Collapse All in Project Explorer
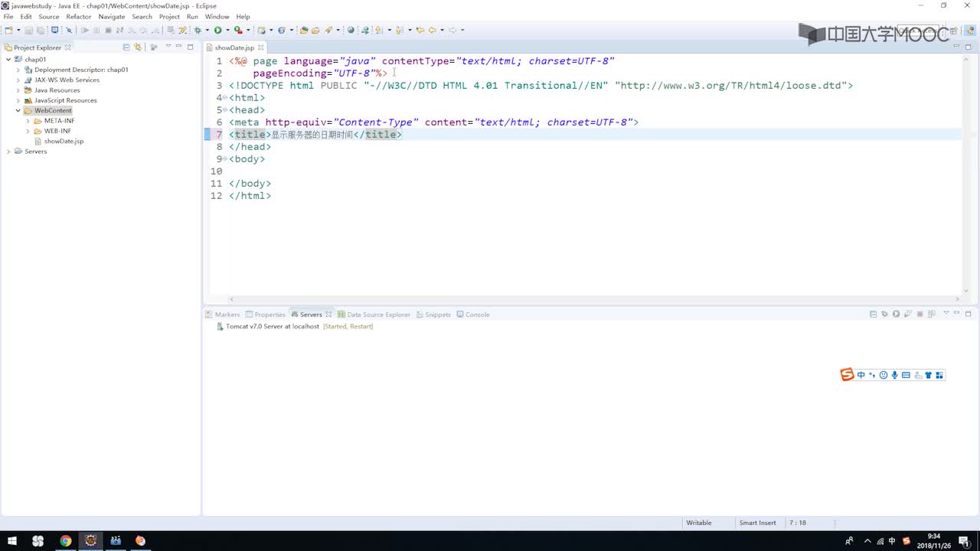This screenshot has width=980, height=551. pyautogui.click(x=126, y=47)
